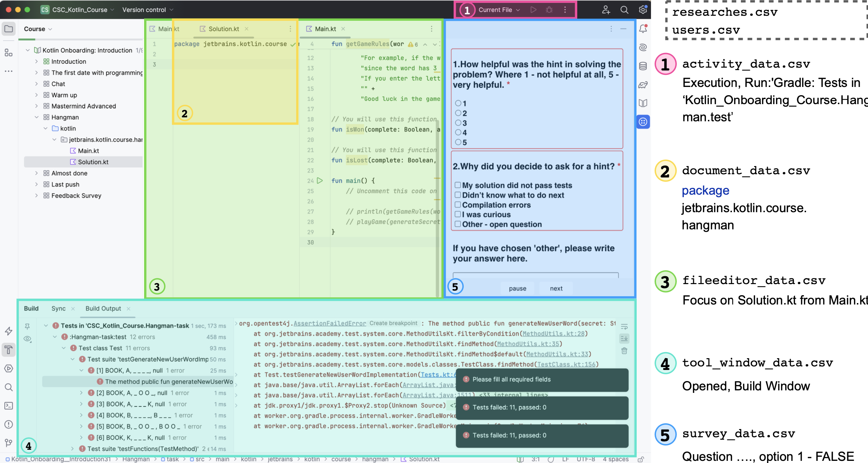Select Main.kt in the course tree
Image resolution: width=868 pixels, height=463 pixels.
pyautogui.click(x=88, y=151)
